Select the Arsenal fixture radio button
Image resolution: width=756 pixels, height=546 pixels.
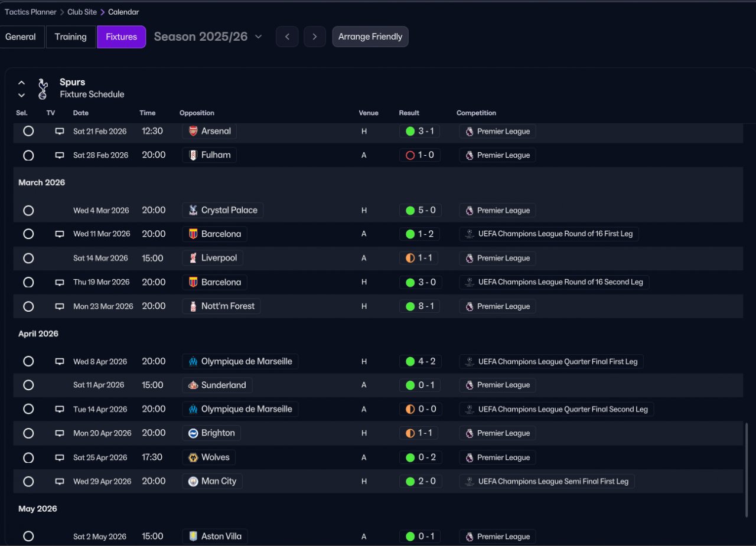(28, 131)
